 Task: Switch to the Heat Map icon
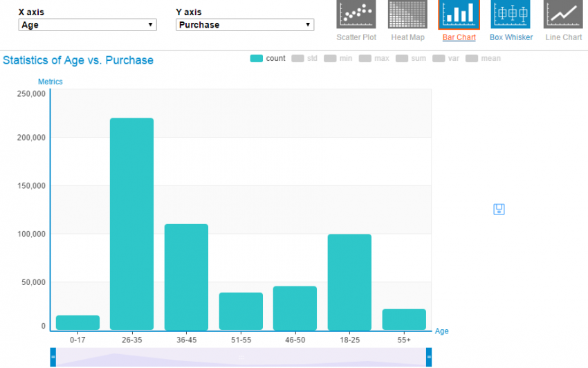click(407, 15)
